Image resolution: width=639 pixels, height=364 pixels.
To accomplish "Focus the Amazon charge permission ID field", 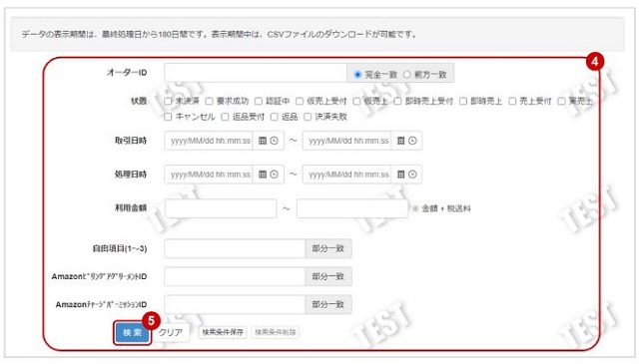I will pos(235,304).
